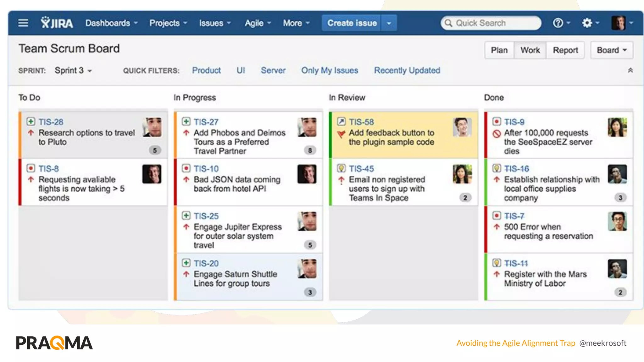644x362 pixels.
Task: Open the Dashboards dropdown menu
Action: tap(112, 23)
